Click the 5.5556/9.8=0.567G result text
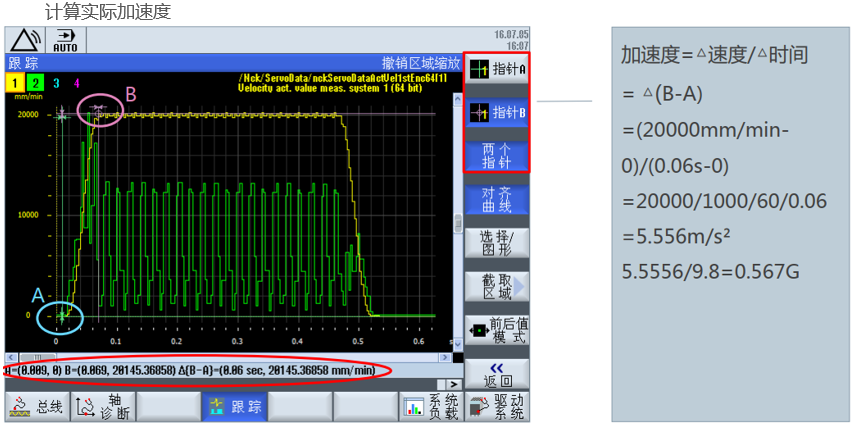 coord(710,270)
